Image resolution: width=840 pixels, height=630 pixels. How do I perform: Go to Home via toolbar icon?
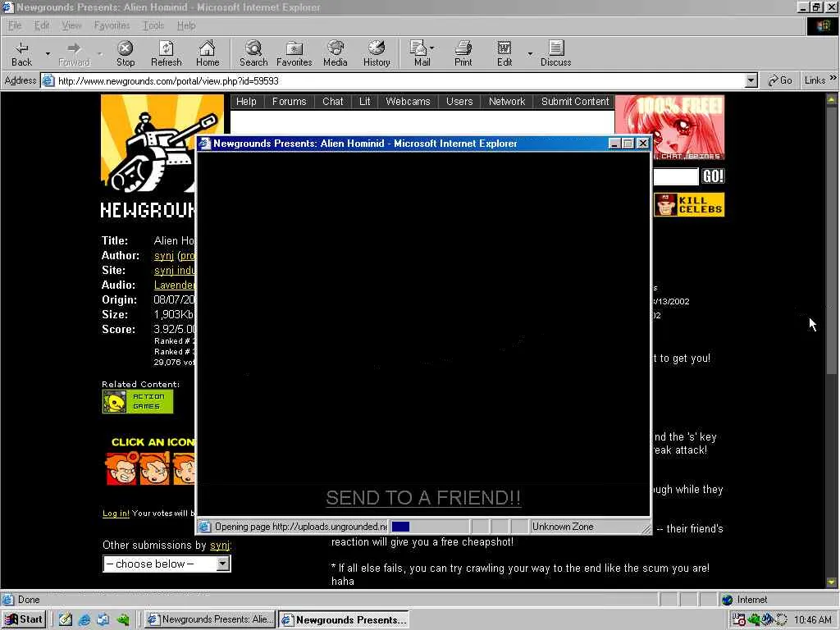coord(208,53)
